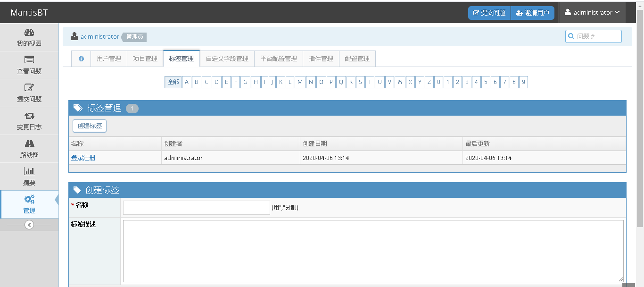Viewport: 644px width, 287px height.
Task: Open the 提交问题 sidebar icon
Action: coord(29,93)
